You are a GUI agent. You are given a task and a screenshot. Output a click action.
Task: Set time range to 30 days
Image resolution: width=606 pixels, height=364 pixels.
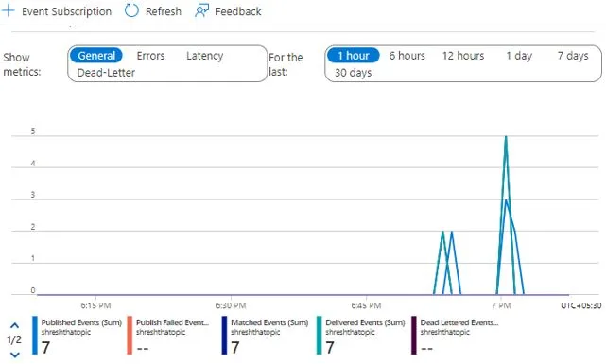pos(353,73)
